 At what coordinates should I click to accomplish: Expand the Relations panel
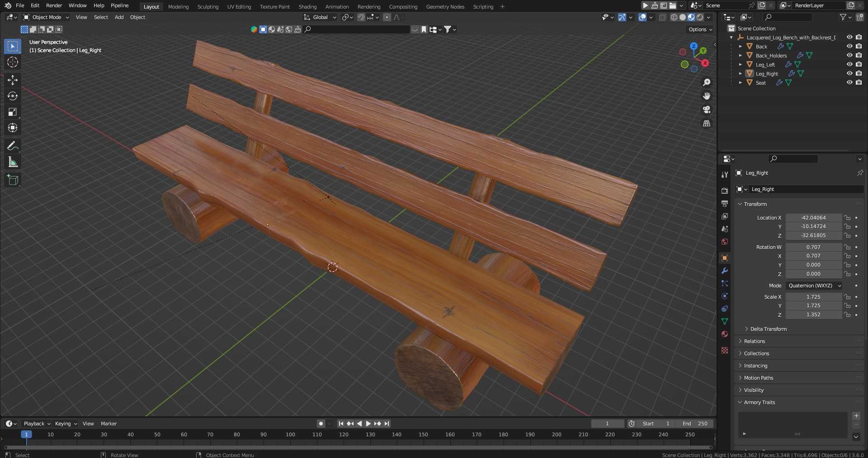click(755, 341)
